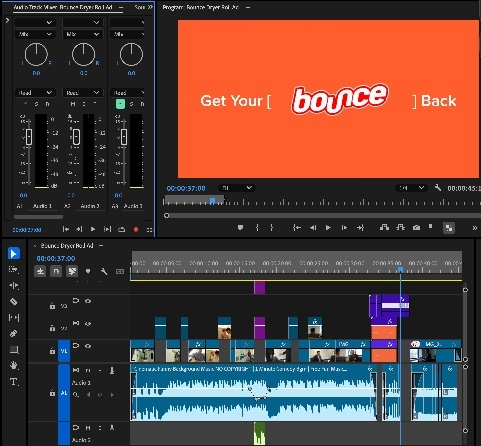Viewport: 481px width, 446px height.
Task: Click the Extract button in Program Monitor
Action: point(400,227)
